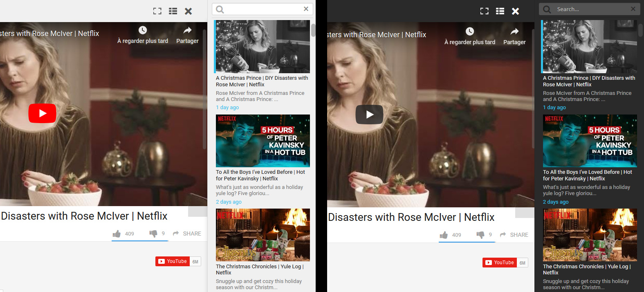Viewport: 644px width, 292px height.
Task: Click 'Partager' share arrow in light player
Action: [x=187, y=30]
